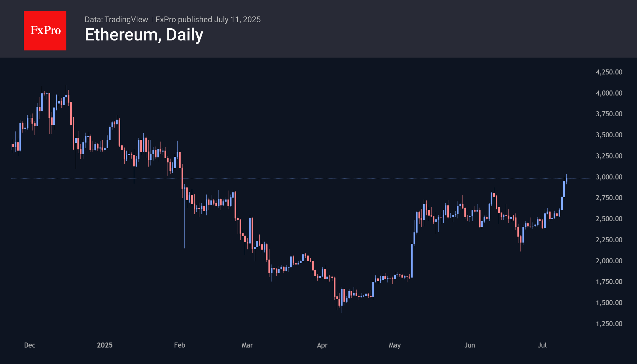Click the "Ethereum, Daily" chart title
Image resolution: width=637 pixels, height=364 pixels.
point(144,35)
